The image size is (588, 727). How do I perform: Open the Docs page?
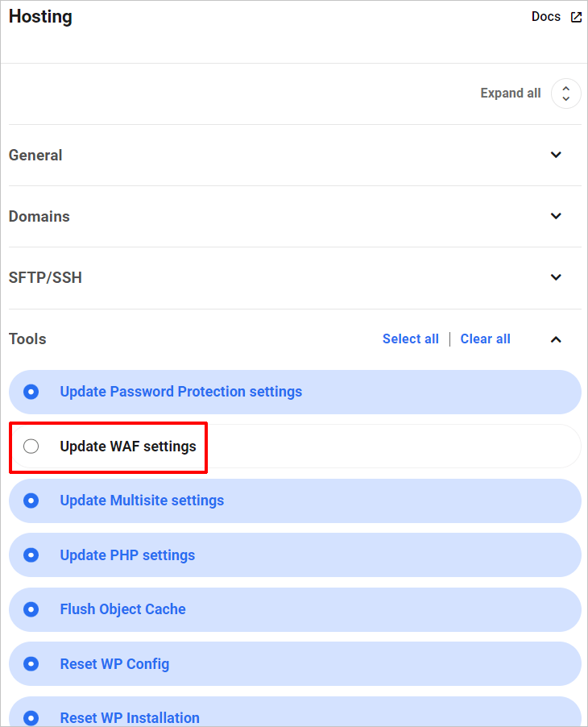(x=546, y=15)
